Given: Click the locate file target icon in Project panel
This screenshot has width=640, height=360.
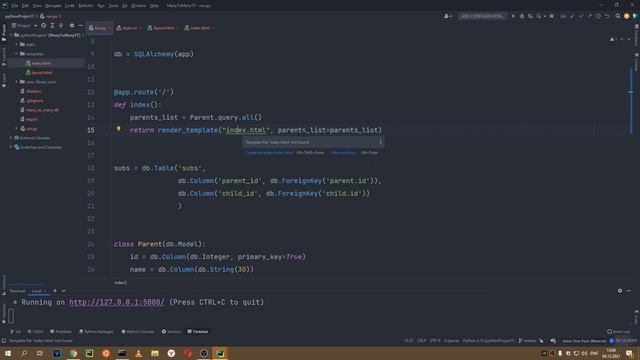Looking at the screenshot, I should [43, 25].
